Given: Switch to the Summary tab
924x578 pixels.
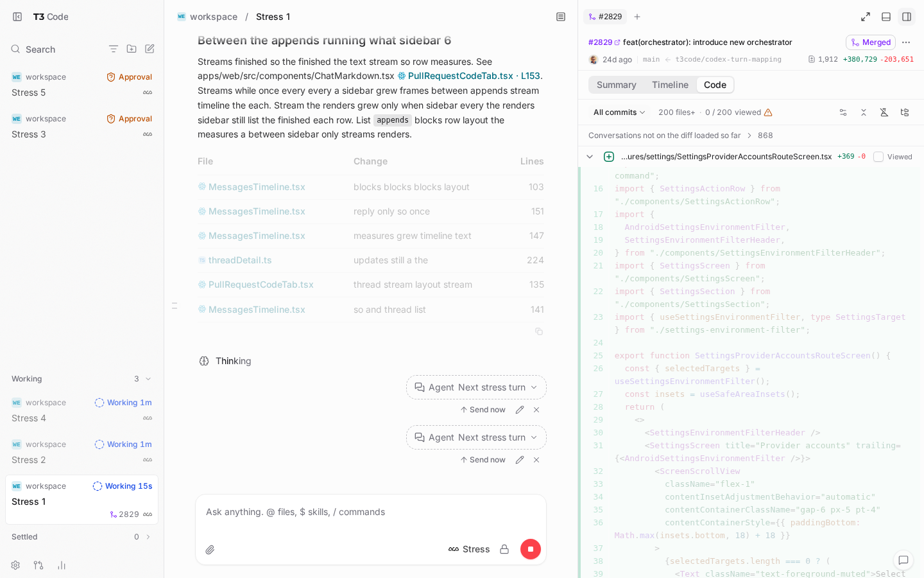Looking at the screenshot, I should pyautogui.click(x=617, y=85).
